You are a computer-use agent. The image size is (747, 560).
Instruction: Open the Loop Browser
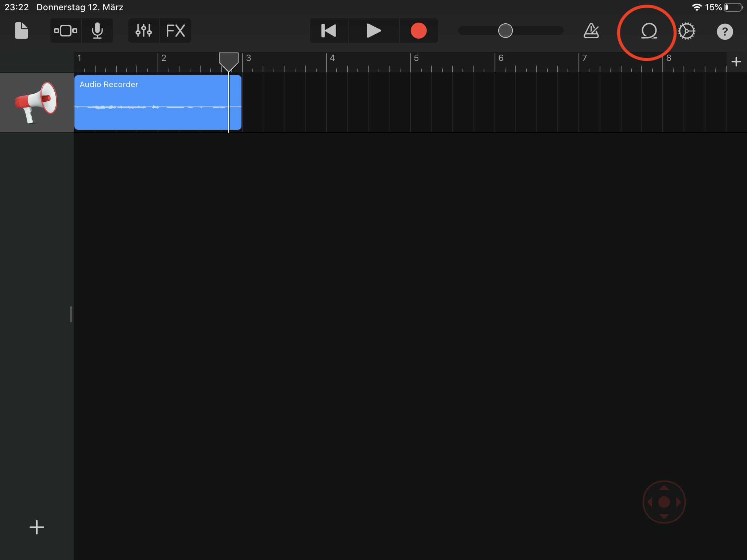click(x=649, y=32)
